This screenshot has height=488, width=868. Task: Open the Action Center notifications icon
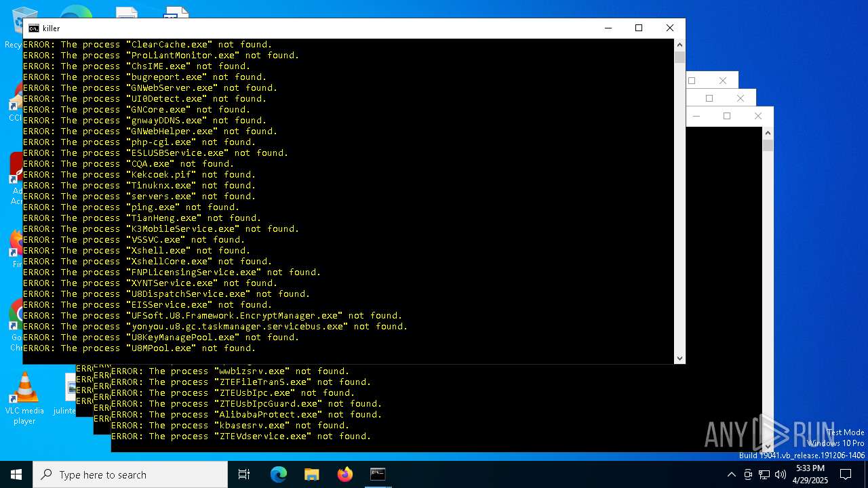[846, 474]
